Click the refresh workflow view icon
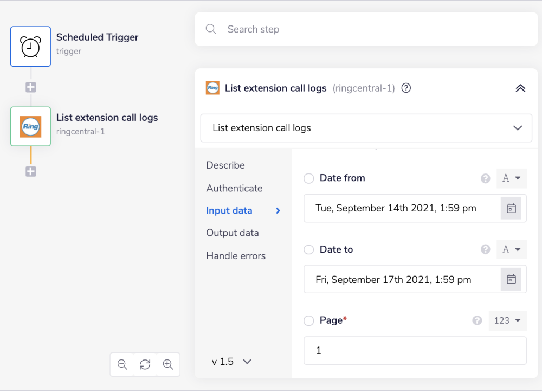Image resolution: width=542 pixels, height=392 pixels. [x=145, y=364]
